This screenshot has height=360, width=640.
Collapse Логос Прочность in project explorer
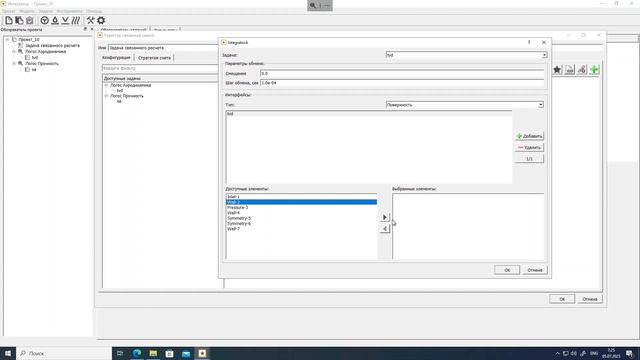tap(14, 64)
